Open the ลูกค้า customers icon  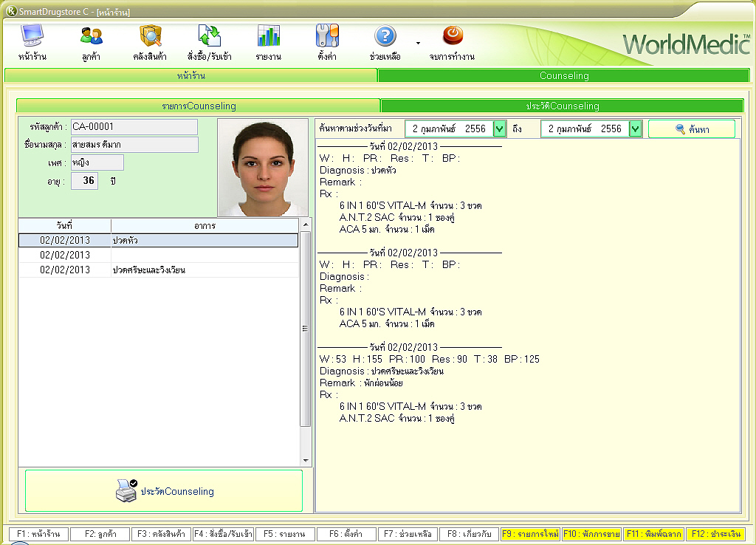92,37
